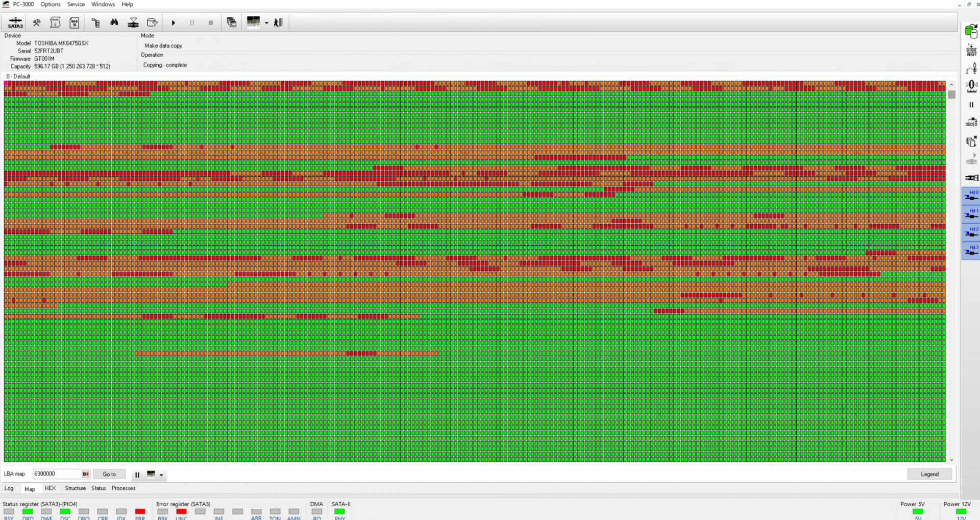Click the RESET icon in right sidebar
Image resolution: width=980 pixels, height=520 pixels.
(971, 50)
